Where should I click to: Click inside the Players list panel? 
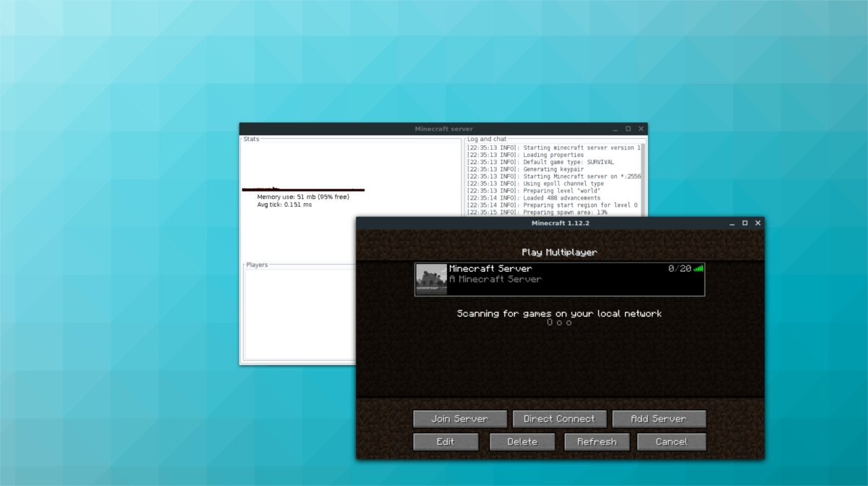299,313
